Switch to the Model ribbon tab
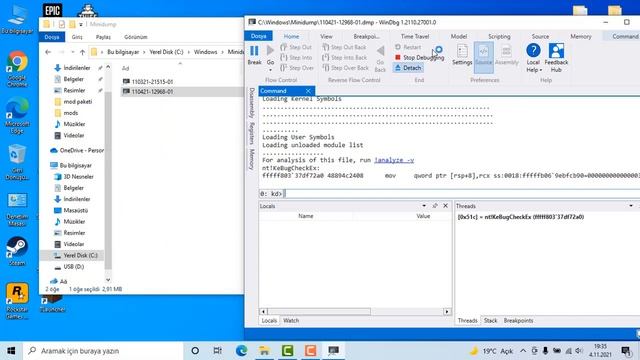The image size is (640, 360). point(459,36)
